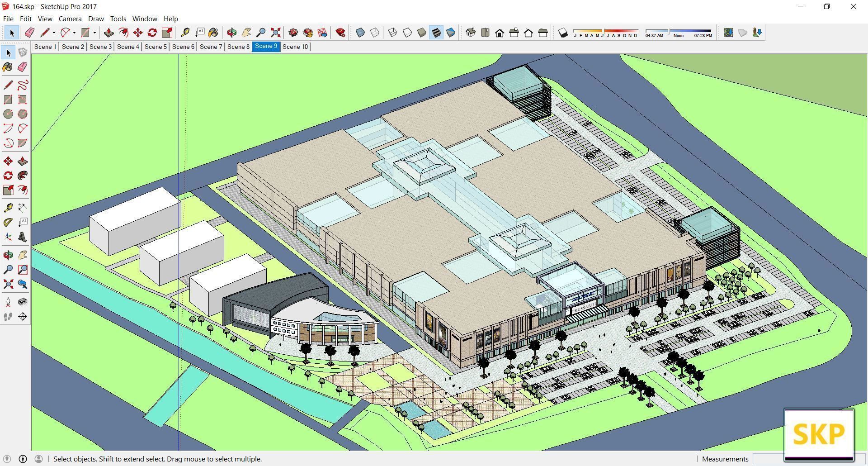868x466 pixels.
Task: Select Protractor tool in left palette
Action: pos(8,223)
